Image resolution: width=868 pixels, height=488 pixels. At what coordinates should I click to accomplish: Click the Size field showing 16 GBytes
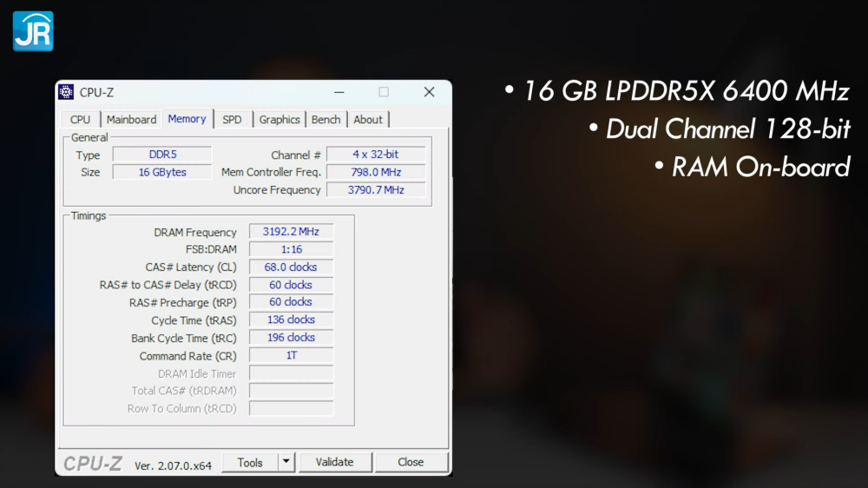pos(162,172)
